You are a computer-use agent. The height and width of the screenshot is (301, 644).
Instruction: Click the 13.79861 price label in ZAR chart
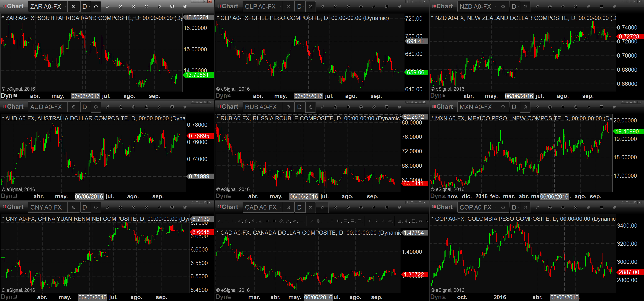point(198,75)
